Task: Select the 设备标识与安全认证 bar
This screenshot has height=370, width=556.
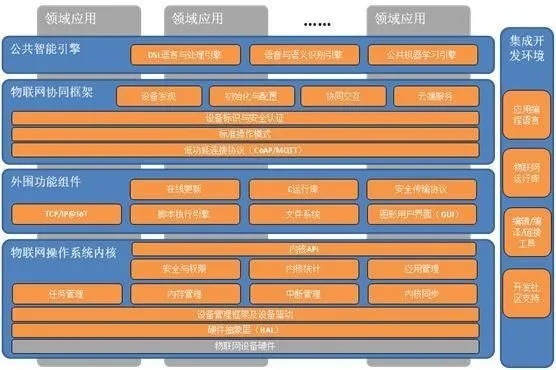Action: 245,118
